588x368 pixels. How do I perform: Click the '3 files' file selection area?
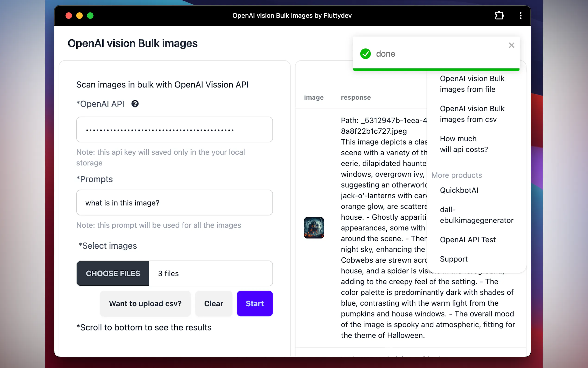(211, 273)
